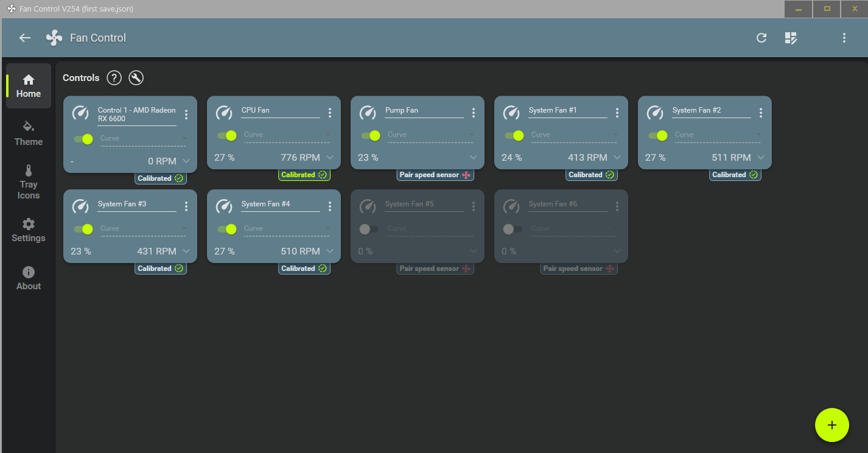Turn off System Fan #4 switch
Image resolution: width=868 pixels, height=453 pixels.
click(x=227, y=229)
